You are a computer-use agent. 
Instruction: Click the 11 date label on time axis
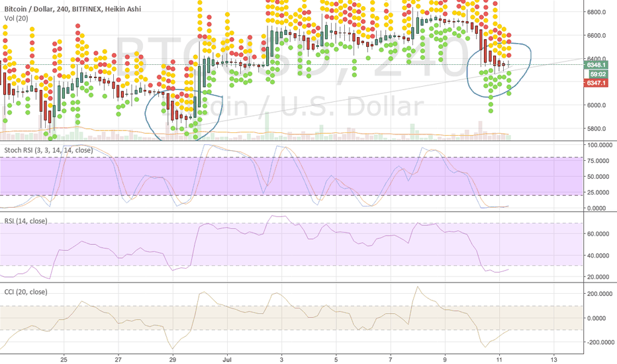[x=499, y=359]
